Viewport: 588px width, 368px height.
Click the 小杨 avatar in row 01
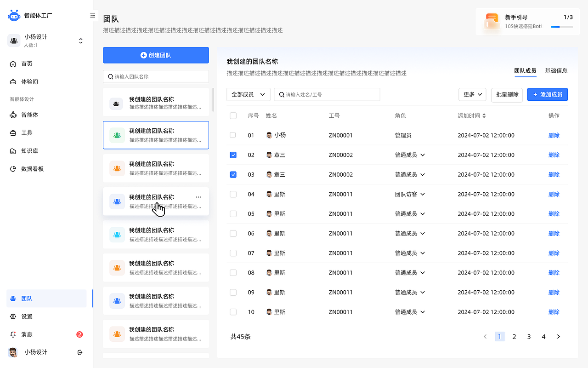pyautogui.click(x=269, y=135)
